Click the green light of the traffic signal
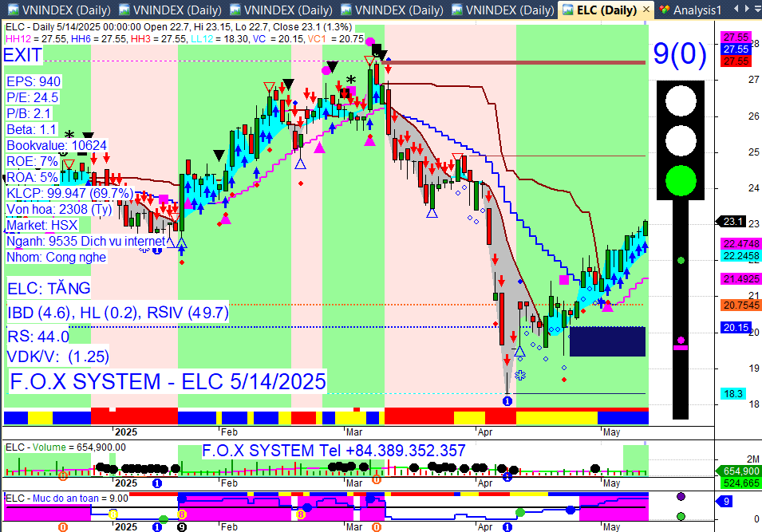The width and height of the screenshot is (762, 532). point(681,180)
